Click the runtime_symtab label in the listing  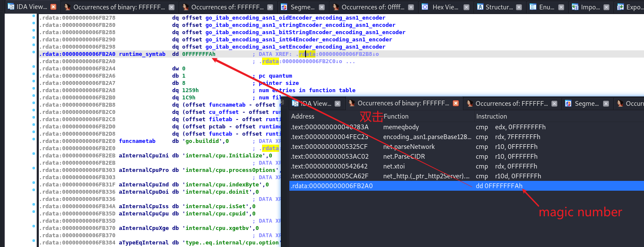[x=142, y=54]
